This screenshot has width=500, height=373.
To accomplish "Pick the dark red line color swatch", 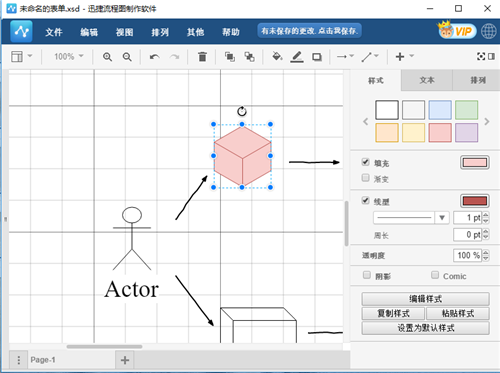I will pyautogui.click(x=475, y=201).
